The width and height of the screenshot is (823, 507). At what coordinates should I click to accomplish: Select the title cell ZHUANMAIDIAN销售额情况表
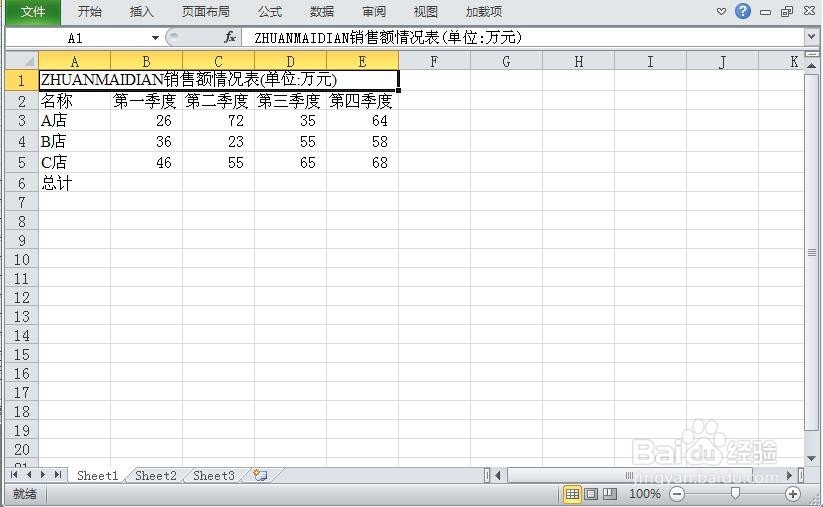pyautogui.click(x=218, y=80)
